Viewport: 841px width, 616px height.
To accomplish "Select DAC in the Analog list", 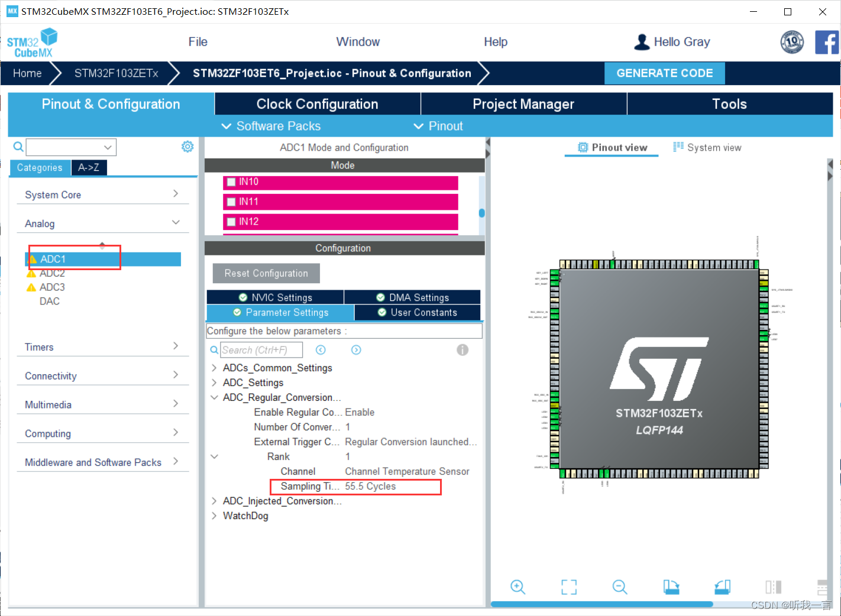I will click(x=50, y=301).
